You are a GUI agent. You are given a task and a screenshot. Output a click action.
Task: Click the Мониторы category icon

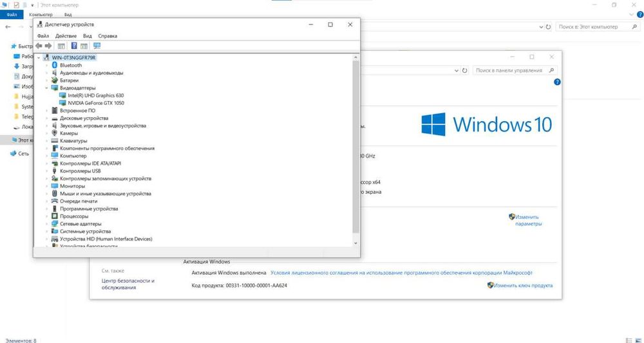pos(55,186)
